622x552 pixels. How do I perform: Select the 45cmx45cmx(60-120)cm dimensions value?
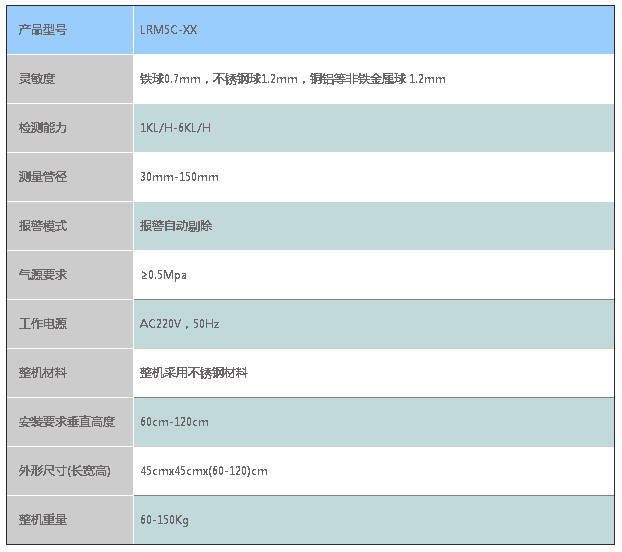click(204, 471)
